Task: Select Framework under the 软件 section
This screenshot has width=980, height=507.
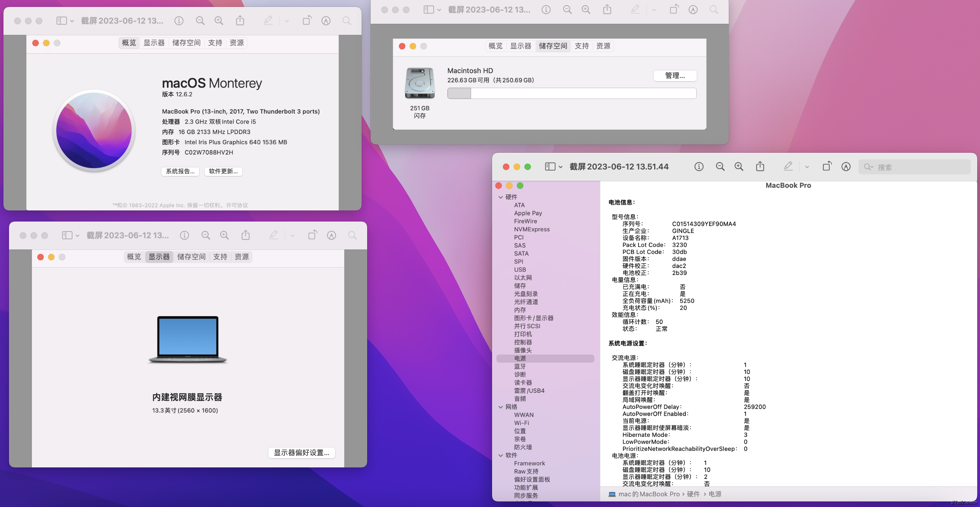Action: pyautogui.click(x=530, y=463)
